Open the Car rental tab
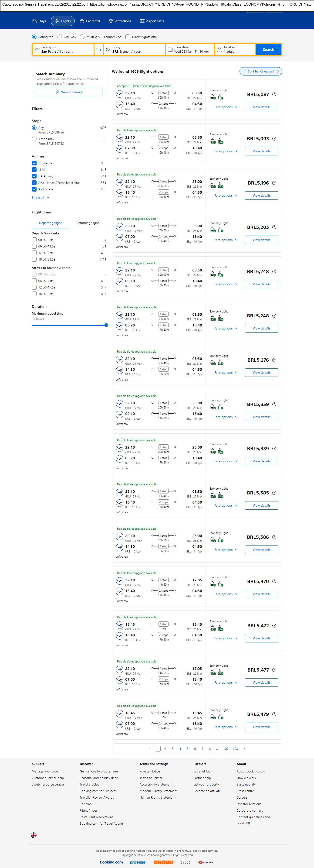Viewport: 314px width, 868px height. (90, 21)
